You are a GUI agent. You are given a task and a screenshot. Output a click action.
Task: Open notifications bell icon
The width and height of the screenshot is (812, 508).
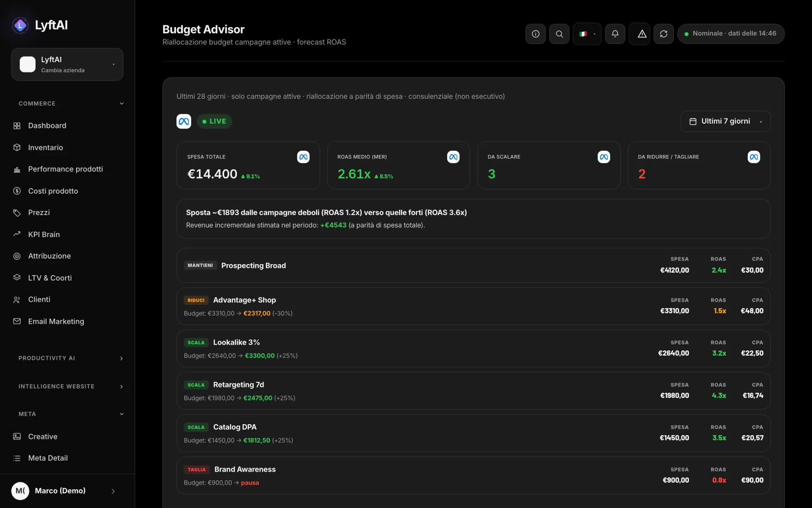click(615, 34)
